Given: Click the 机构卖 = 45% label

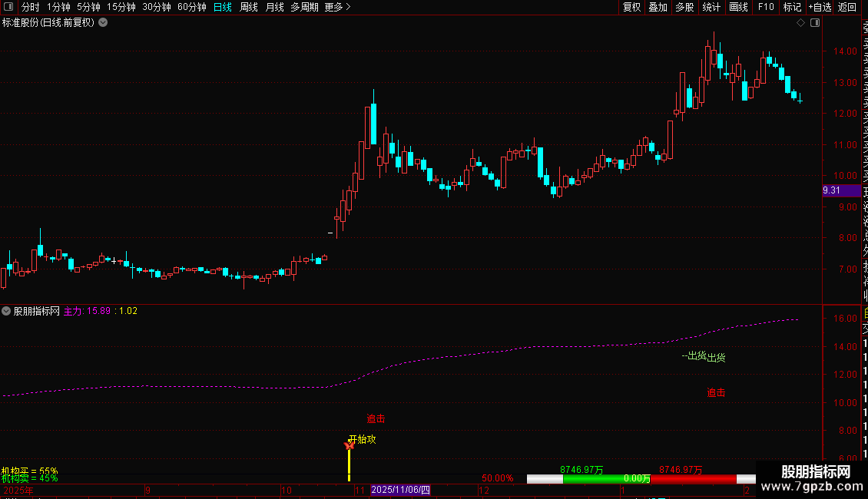Looking at the screenshot, I should pyautogui.click(x=29, y=478).
